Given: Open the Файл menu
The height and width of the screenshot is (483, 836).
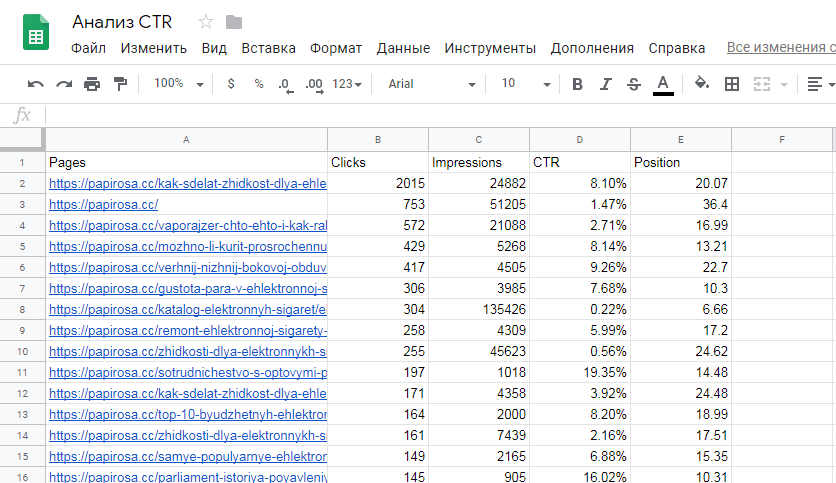Looking at the screenshot, I should tap(88, 48).
